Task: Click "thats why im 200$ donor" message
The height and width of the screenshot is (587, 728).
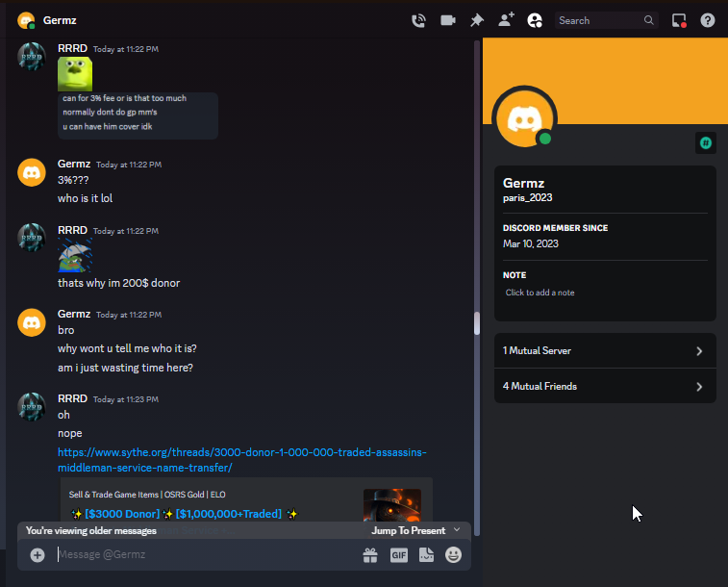Action: (x=118, y=283)
